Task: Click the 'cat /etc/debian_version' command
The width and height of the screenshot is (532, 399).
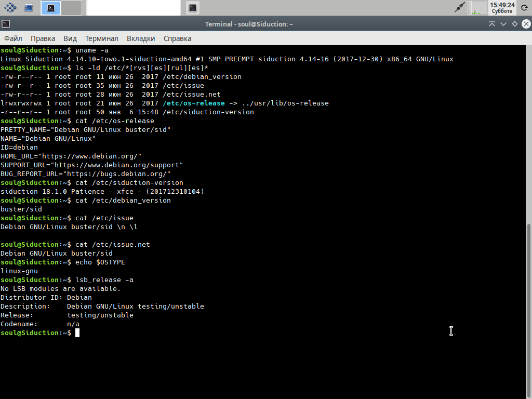Action: point(123,200)
